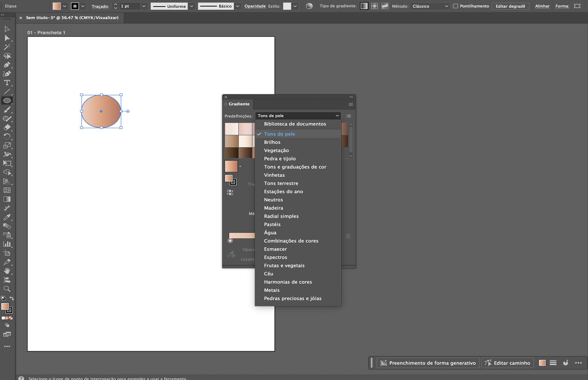Open the Gradiente panel flyout menu
Viewport: 588px width, 380px height.
[350, 104]
